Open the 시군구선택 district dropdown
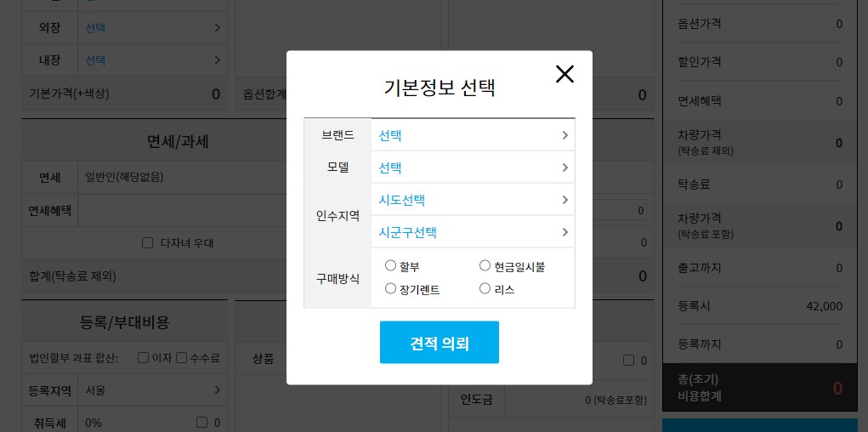The height and width of the screenshot is (432, 868). (x=473, y=232)
